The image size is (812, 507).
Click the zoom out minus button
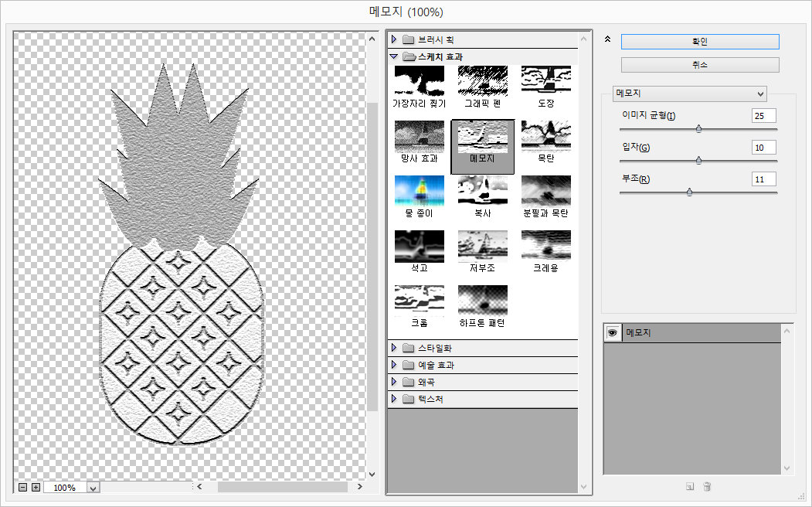[x=23, y=488]
